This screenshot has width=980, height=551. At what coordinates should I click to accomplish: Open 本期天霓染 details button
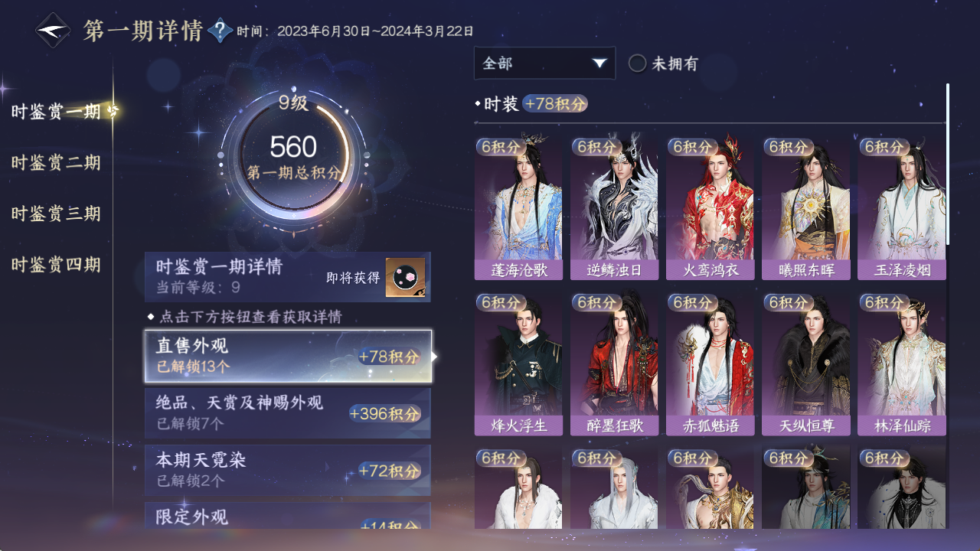pos(288,470)
